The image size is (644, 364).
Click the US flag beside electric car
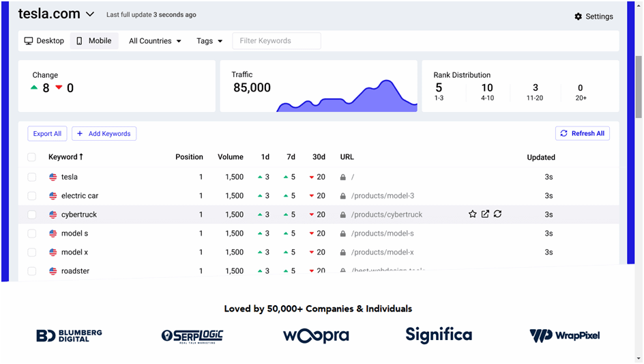[53, 196]
